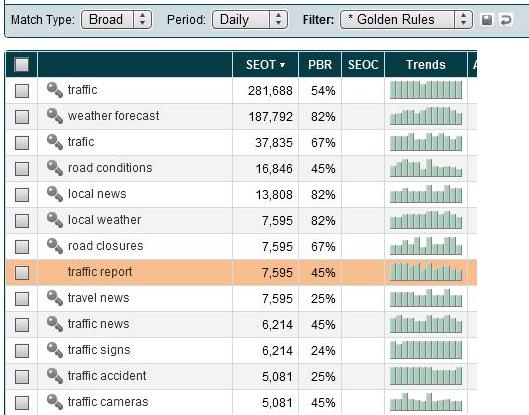Click the key icon next to 'local news'
Viewport: 529px width, 415px height.
pos(55,194)
